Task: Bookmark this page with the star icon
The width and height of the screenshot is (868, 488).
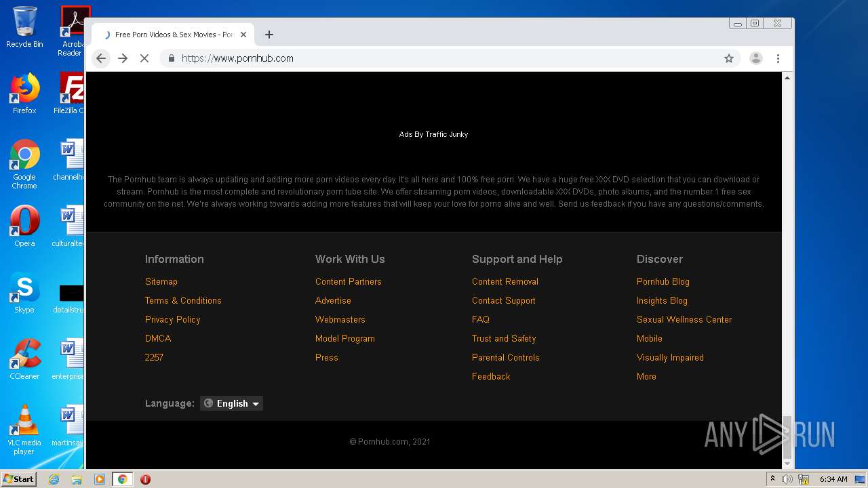Action: pyautogui.click(x=729, y=58)
